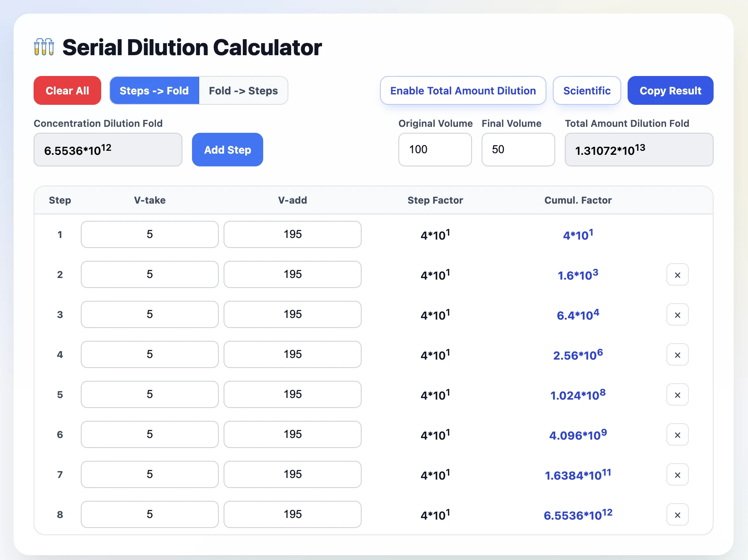Click the Serial Dilution Calculator title
Image resolution: width=748 pixels, height=560 pixels.
(192, 47)
